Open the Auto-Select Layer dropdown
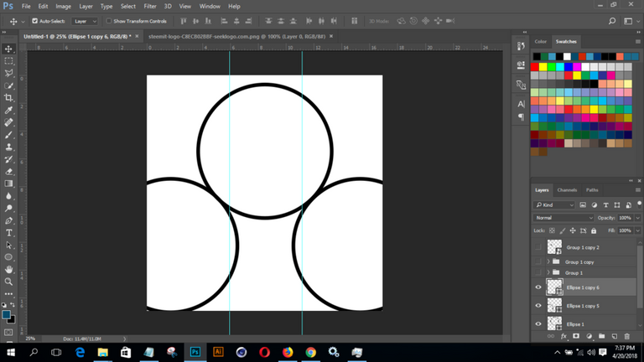The image size is (644, 362). point(85,21)
